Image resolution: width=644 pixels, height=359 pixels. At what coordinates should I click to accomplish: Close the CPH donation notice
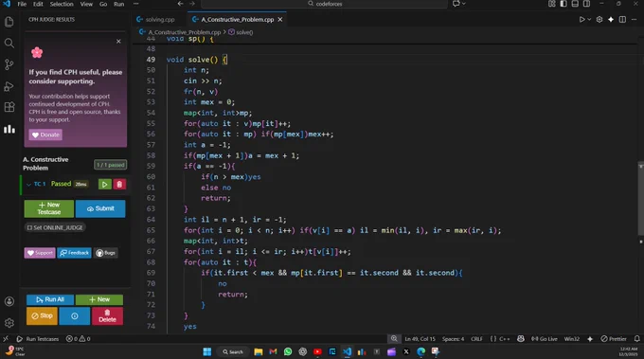click(118, 42)
